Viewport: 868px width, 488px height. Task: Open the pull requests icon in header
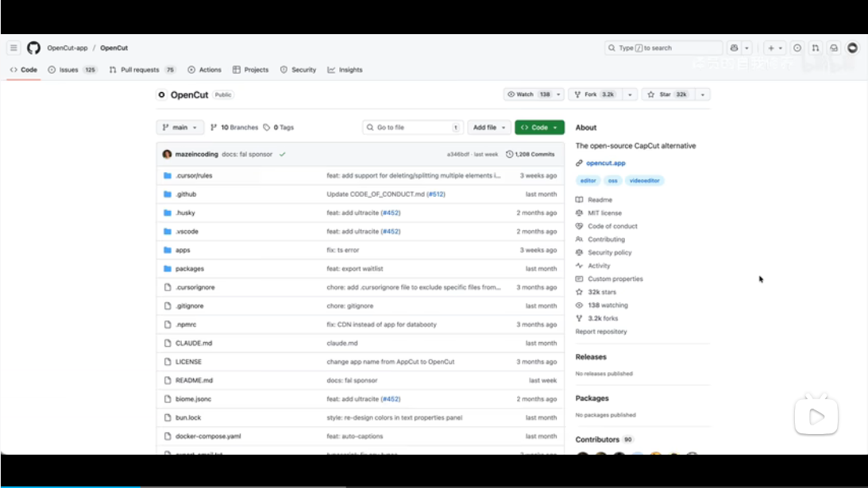click(816, 48)
